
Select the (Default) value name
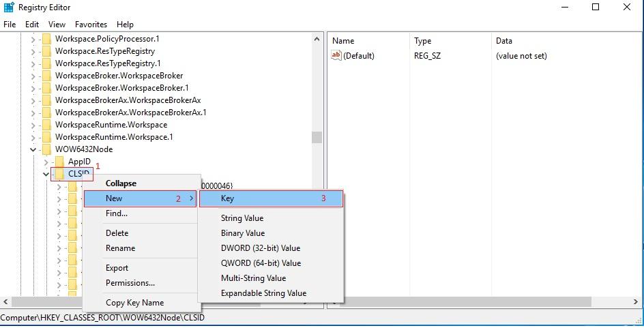pos(359,56)
